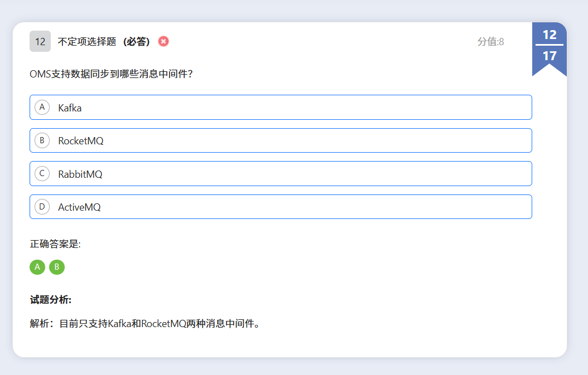Click the 解析 explanation sentence
Screen dimensions: 588x375
click(145, 324)
